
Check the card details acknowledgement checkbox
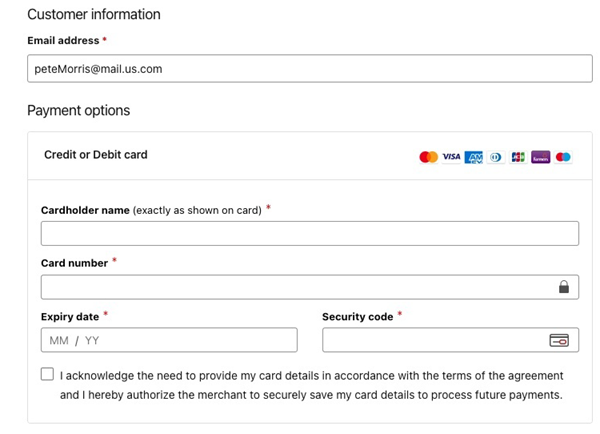[48, 375]
